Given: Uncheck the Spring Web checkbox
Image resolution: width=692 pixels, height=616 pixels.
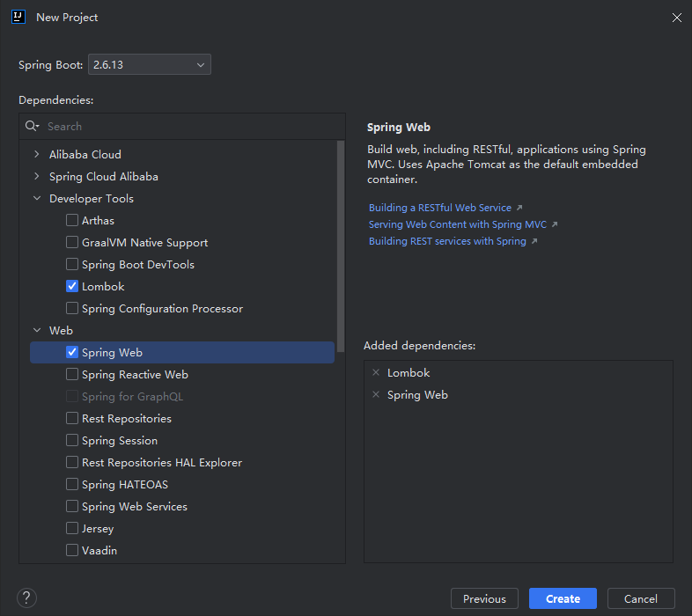Looking at the screenshot, I should [72, 352].
